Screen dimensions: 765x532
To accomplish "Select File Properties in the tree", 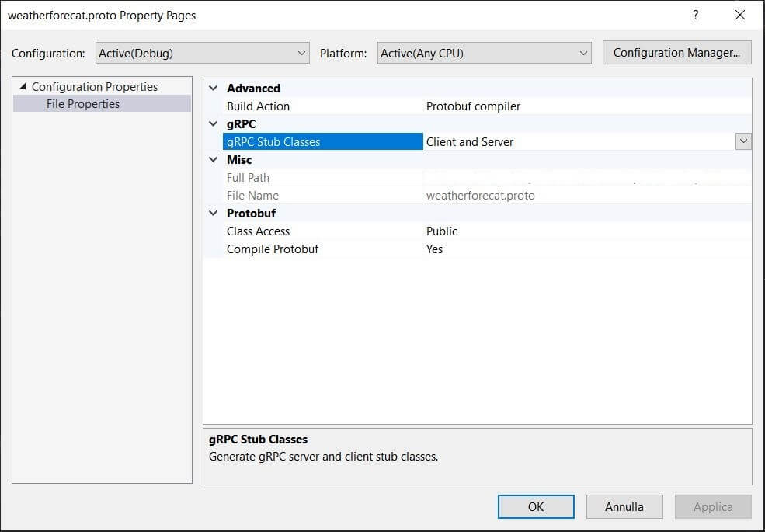I will 83,104.
